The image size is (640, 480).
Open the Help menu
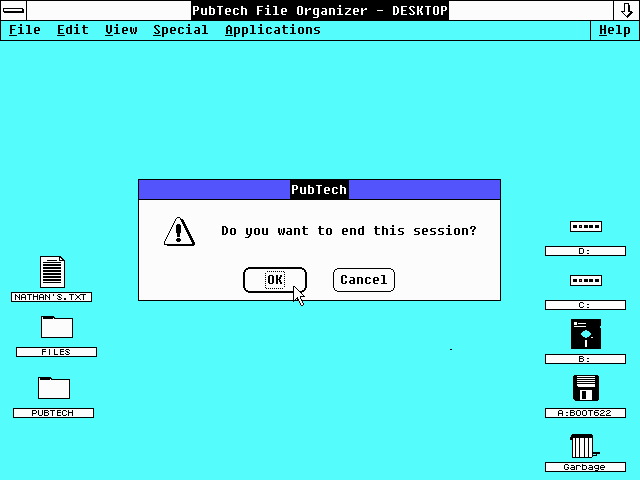(615, 30)
